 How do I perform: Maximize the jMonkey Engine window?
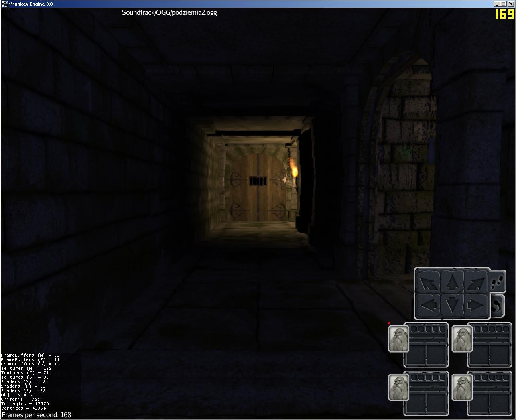tap(503, 4)
